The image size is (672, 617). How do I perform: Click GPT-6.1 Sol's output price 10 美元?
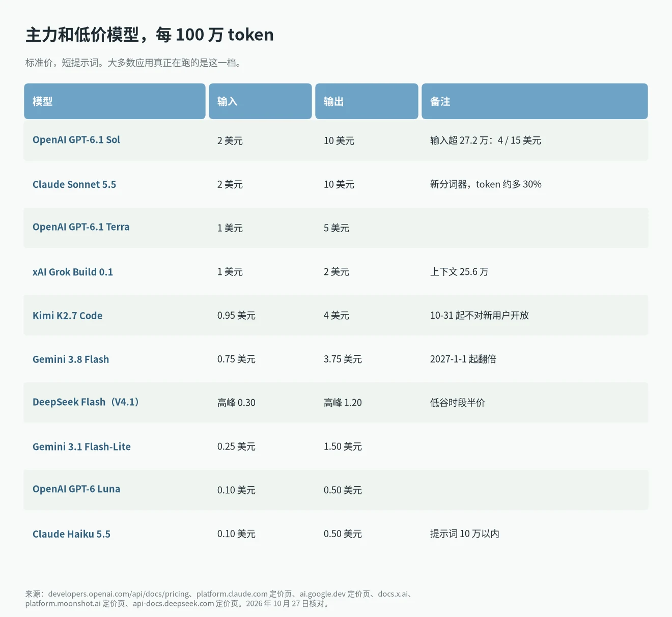[339, 141]
